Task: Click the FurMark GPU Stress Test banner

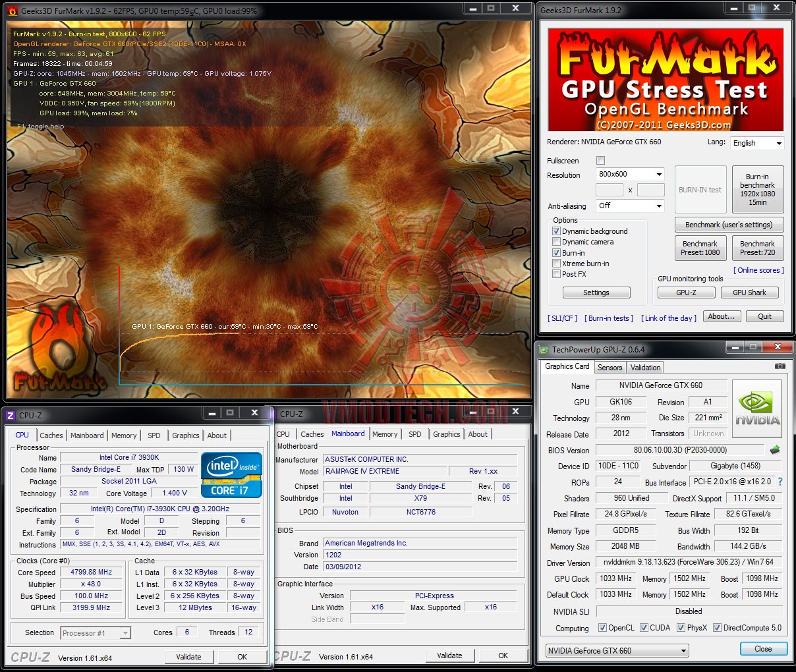Action: point(666,80)
